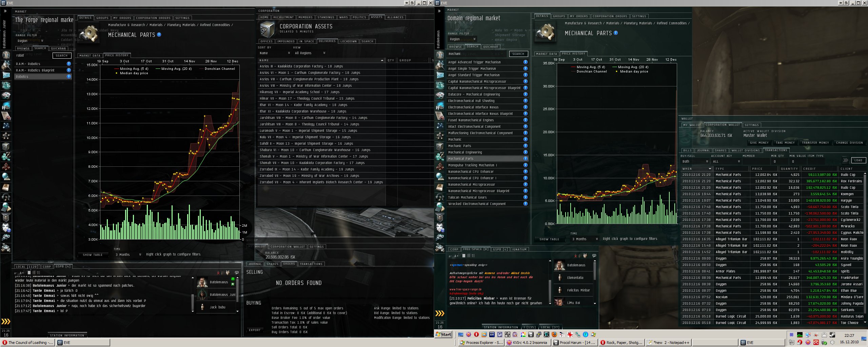
Task: Click the Change Division button in the wallet
Action: click(x=849, y=143)
